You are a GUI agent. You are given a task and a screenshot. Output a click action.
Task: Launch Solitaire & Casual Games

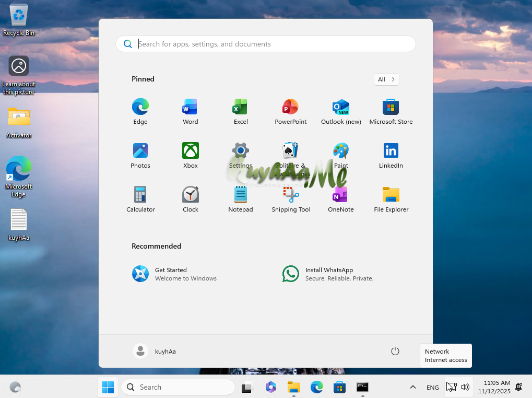coord(291,159)
